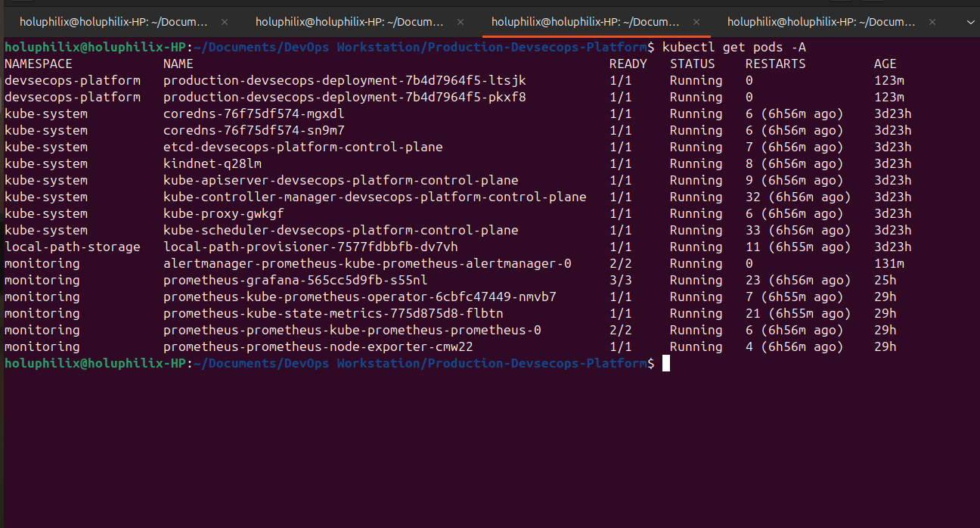Click the 'devsecops-platform' namespace in ltsjk row
This screenshot has height=528, width=980.
[x=73, y=80]
